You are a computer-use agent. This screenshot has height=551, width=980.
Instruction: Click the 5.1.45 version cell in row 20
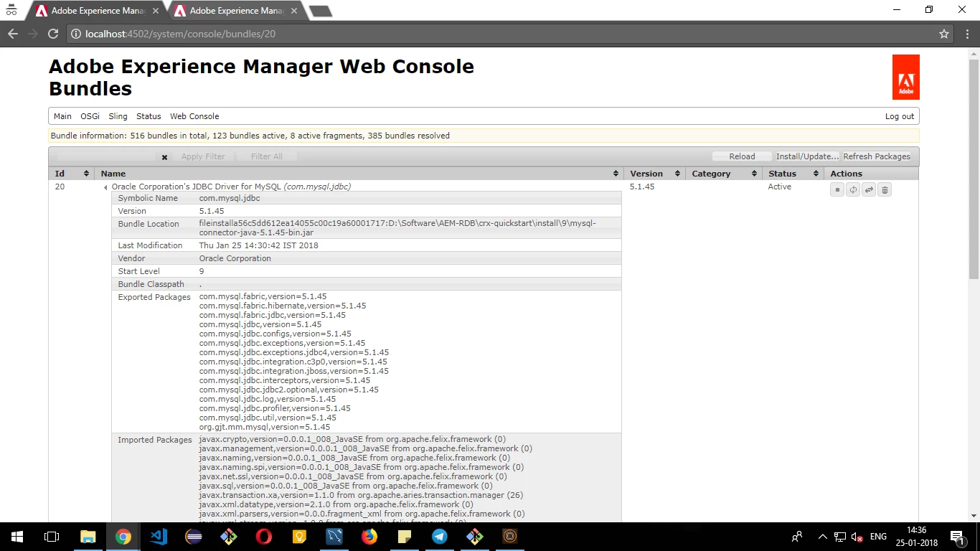(642, 187)
